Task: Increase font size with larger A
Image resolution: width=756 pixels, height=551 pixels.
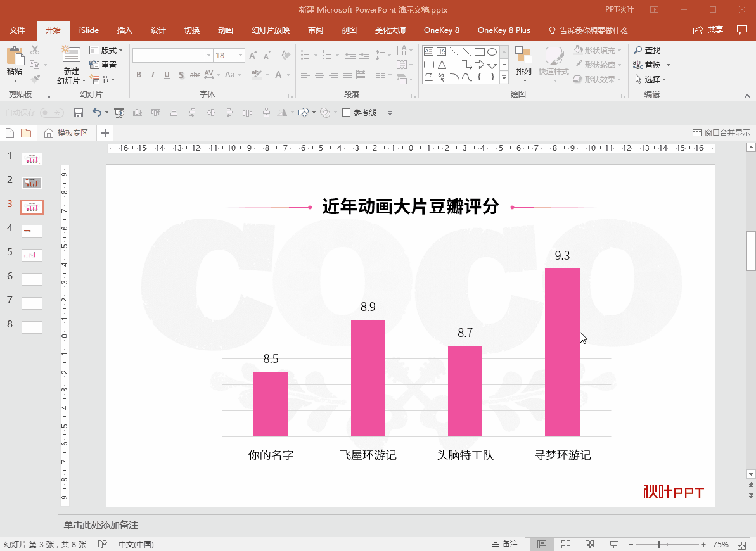Action: [x=253, y=56]
